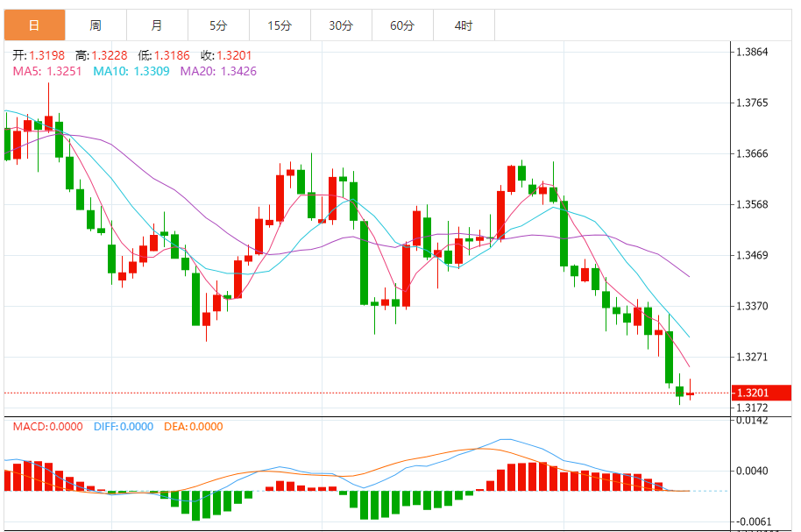This screenshot has width=801, height=532.
Task: Click the latest small red candlestick
Action: point(691,393)
